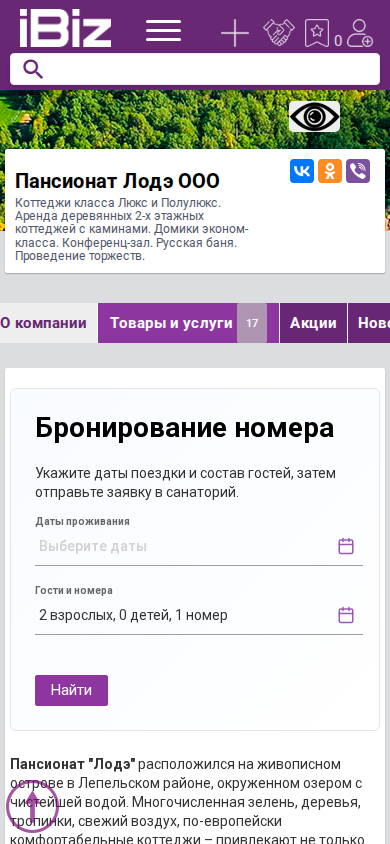The width and height of the screenshot is (390, 844).
Task: Click the 17 items count badge
Action: pos(252,323)
